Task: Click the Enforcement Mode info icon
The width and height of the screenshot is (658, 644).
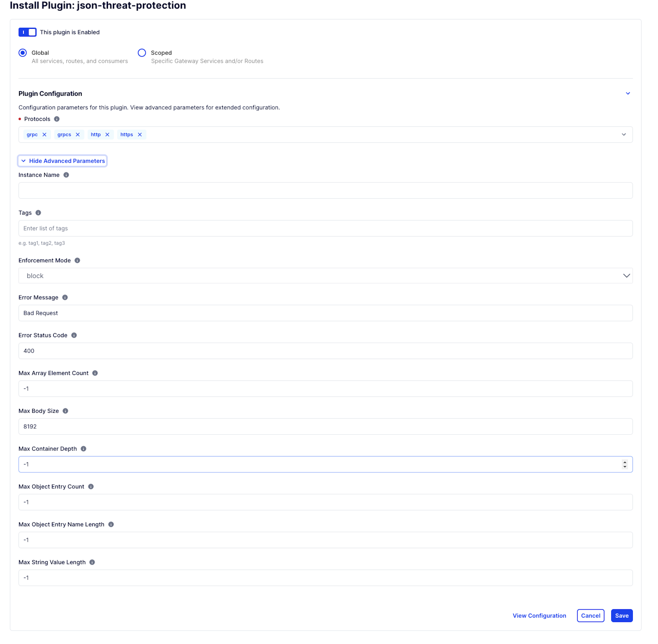Action: point(77,260)
